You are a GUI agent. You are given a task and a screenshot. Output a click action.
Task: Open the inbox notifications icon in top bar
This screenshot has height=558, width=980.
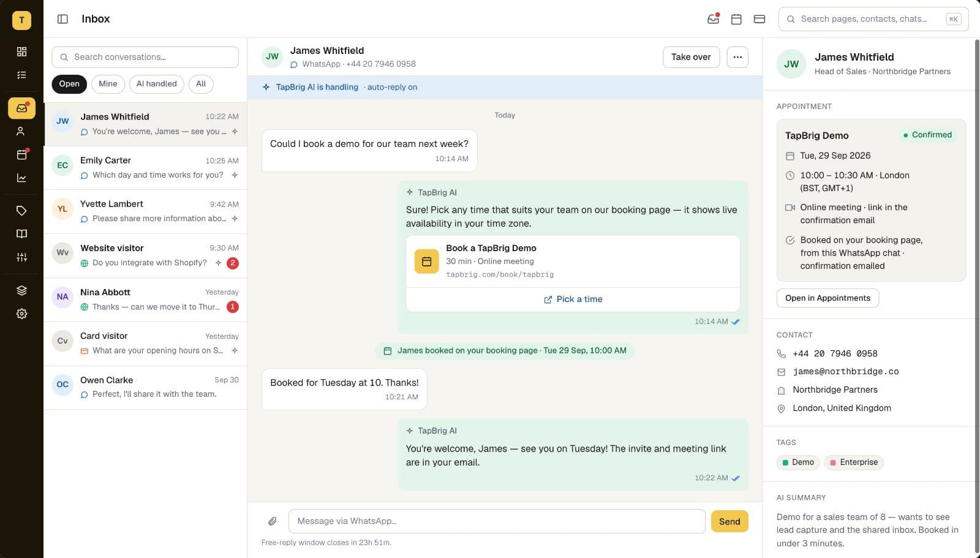713,19
